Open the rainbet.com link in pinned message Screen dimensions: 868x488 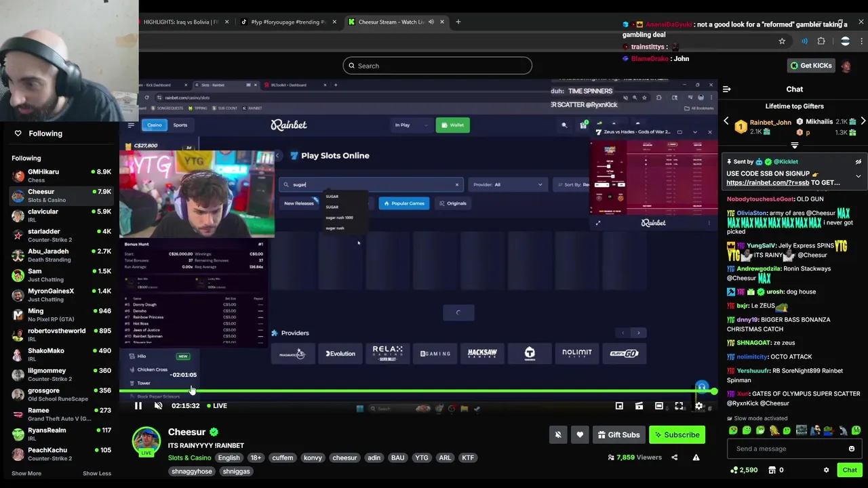(x=767, y=183)
